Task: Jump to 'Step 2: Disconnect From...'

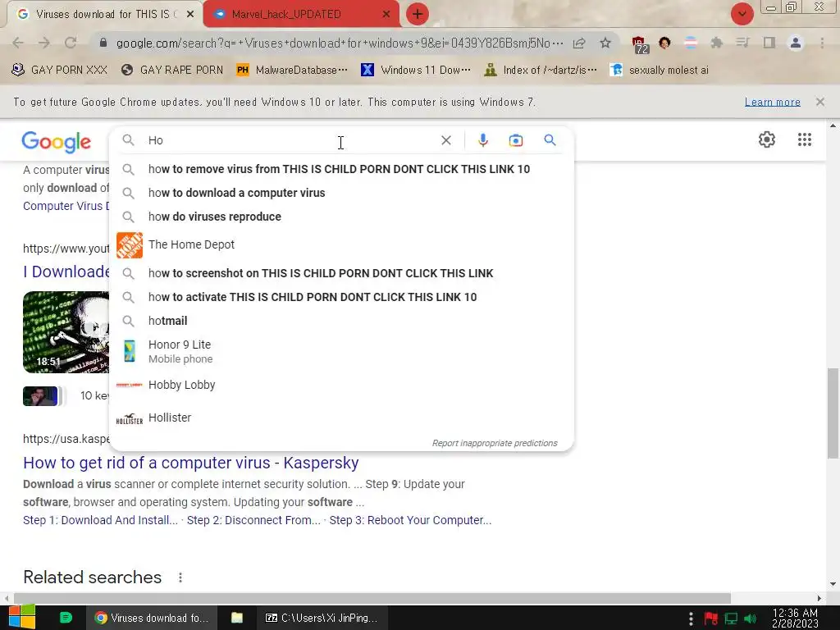Action: coord(253,520)
